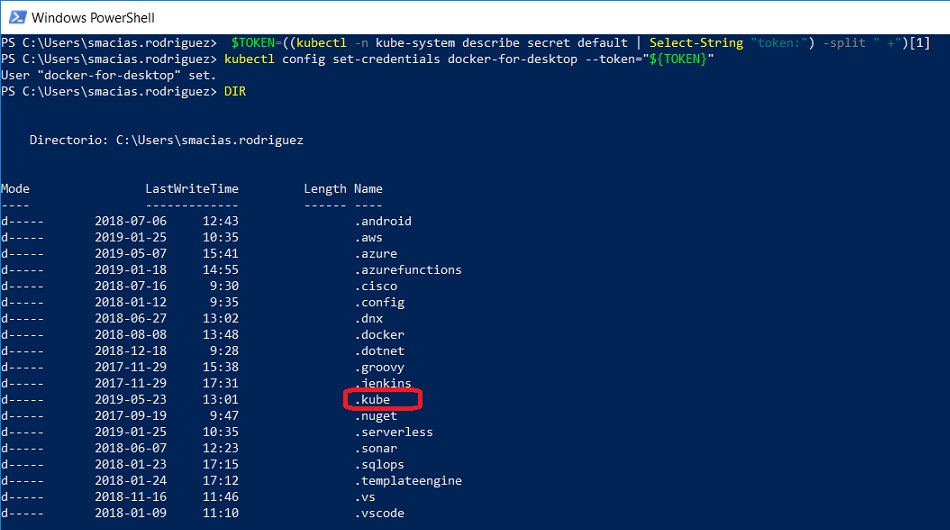Select the .aws directory entry

[368, 237]
